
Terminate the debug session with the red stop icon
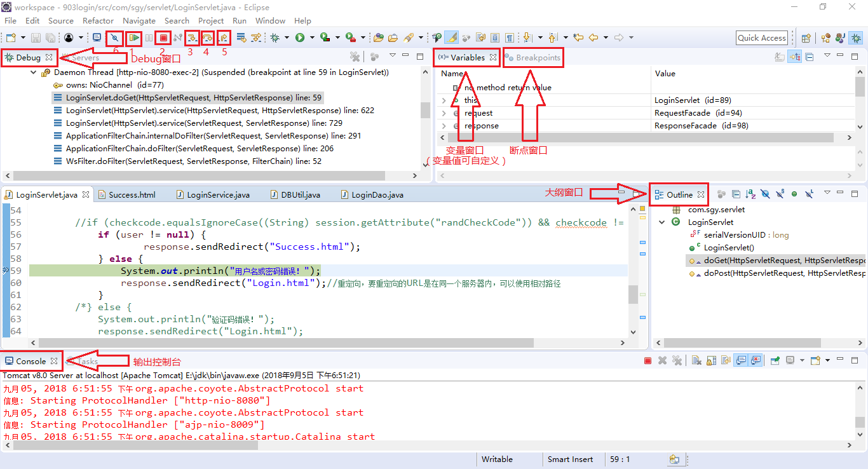pyautogui.click(x=163, y=38)
